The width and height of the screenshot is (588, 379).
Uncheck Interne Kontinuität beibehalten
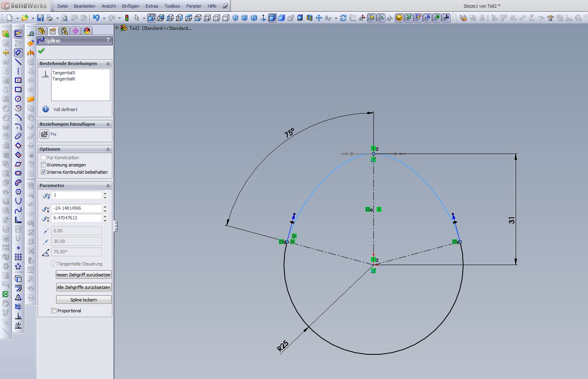pyautogui.click(x=44, y=172)
